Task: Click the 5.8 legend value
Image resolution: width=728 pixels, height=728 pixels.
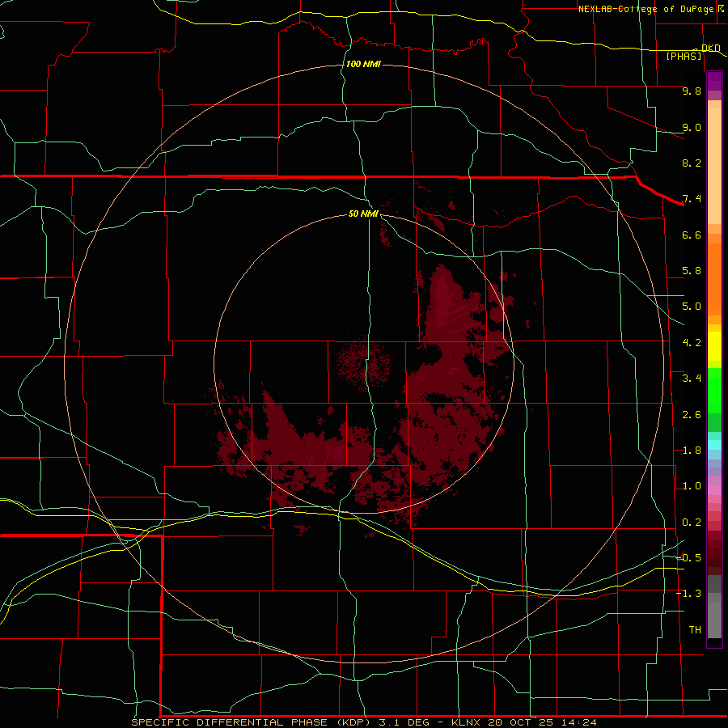Action: tap(692, 271)
